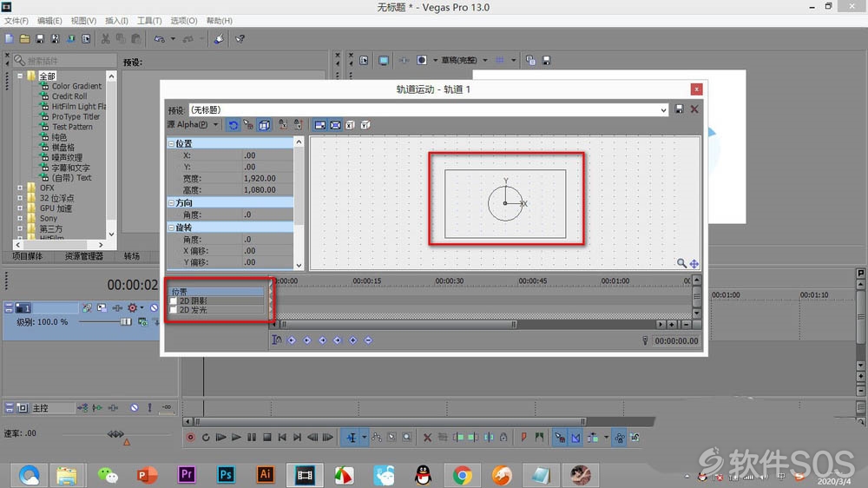Select the Normal edit tool
The width and height of the screenshot is (868, 488).
(352, 438)
